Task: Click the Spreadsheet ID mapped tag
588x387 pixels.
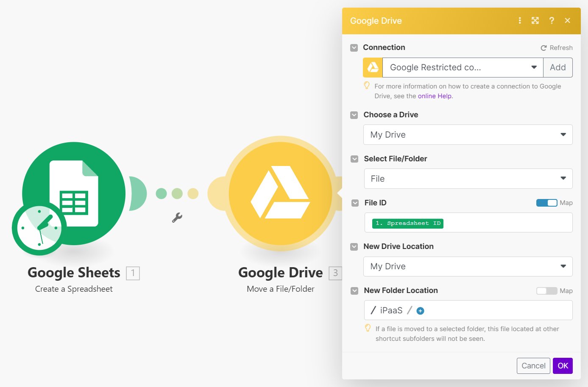Action: coord(408,223)
